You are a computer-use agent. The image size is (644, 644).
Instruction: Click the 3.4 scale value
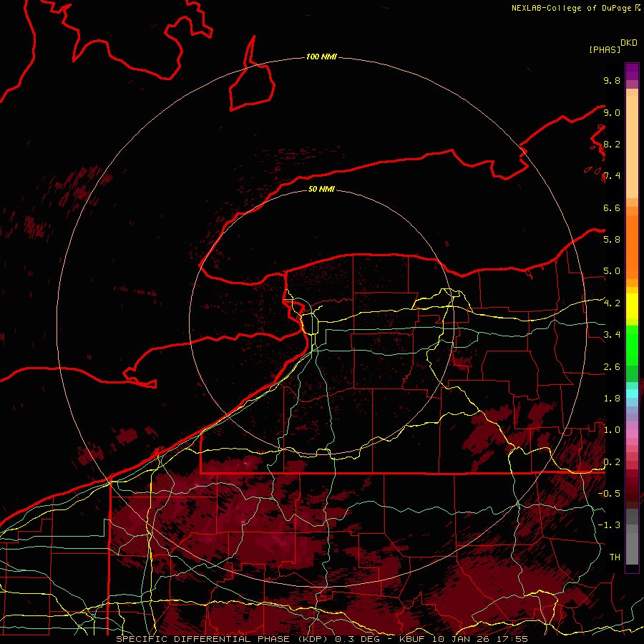point(612,335)
